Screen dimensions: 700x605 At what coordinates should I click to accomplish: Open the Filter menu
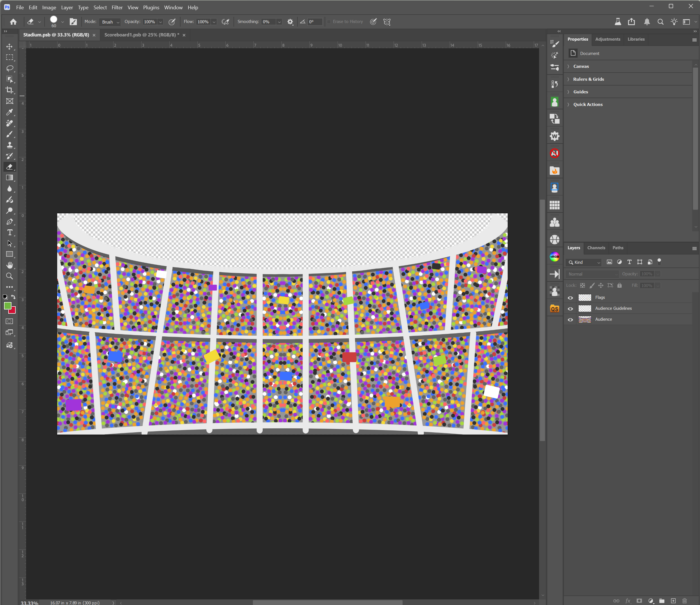[x=117, y=8]
